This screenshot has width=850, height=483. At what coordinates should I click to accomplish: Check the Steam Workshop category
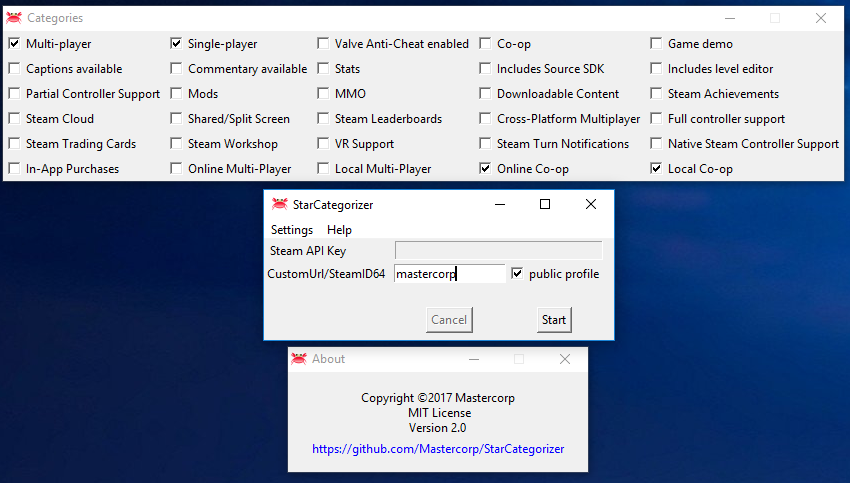(x=176, y=143)
